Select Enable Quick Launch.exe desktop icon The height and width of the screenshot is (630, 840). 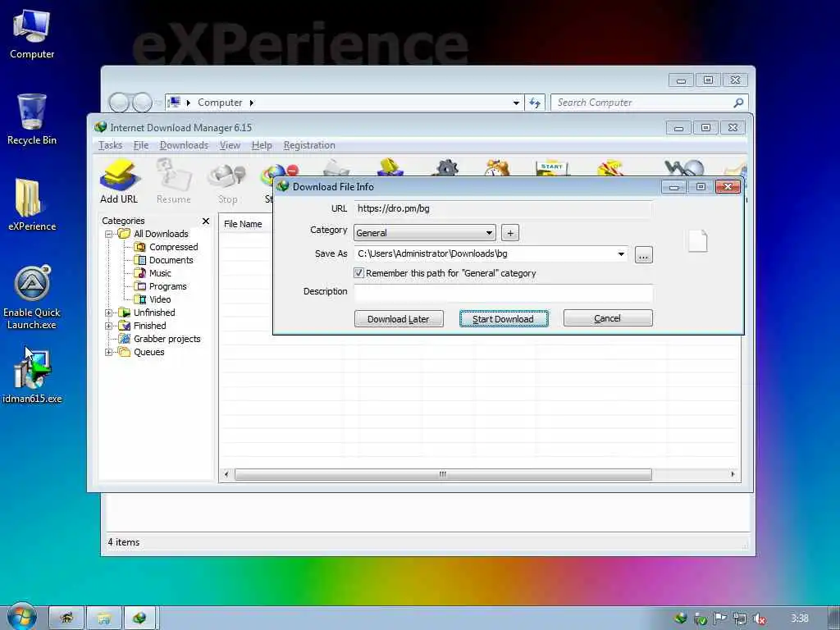(x=32, y=297)
